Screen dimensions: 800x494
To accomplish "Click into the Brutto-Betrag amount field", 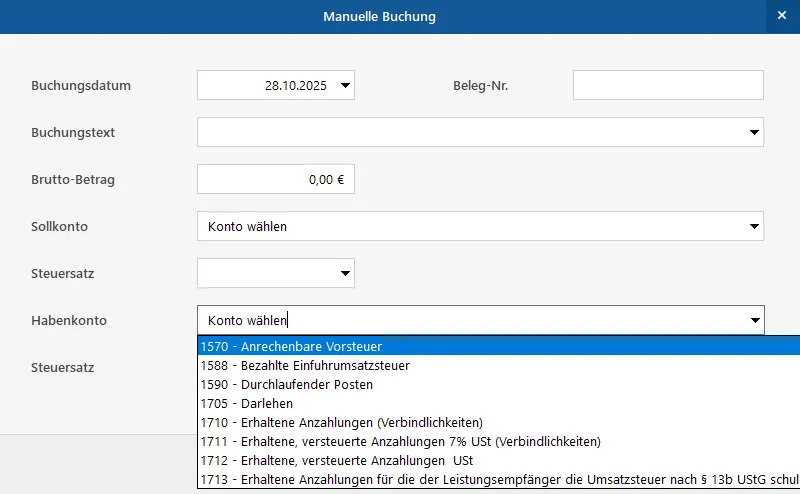I will 276,179.
